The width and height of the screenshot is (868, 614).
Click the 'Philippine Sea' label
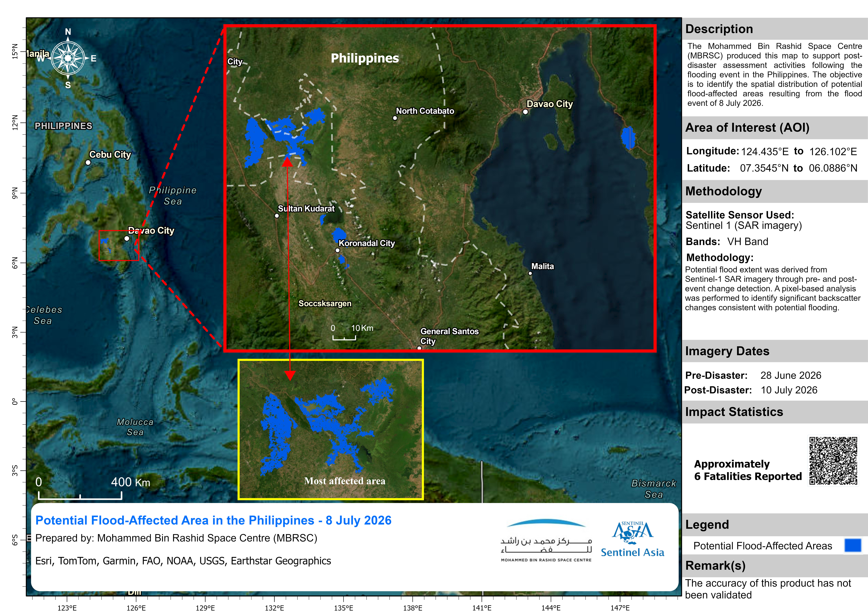click(173, 196)
